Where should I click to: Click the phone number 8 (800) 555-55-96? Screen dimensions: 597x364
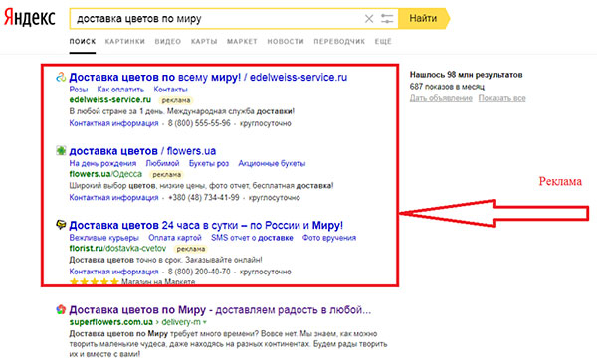point(199,123)
